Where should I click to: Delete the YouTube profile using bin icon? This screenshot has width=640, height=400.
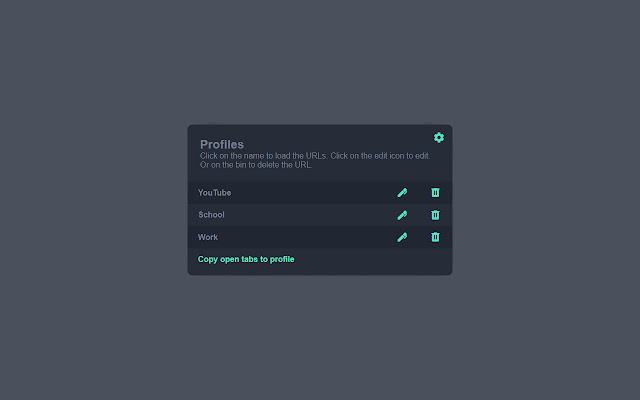point(435,192)
